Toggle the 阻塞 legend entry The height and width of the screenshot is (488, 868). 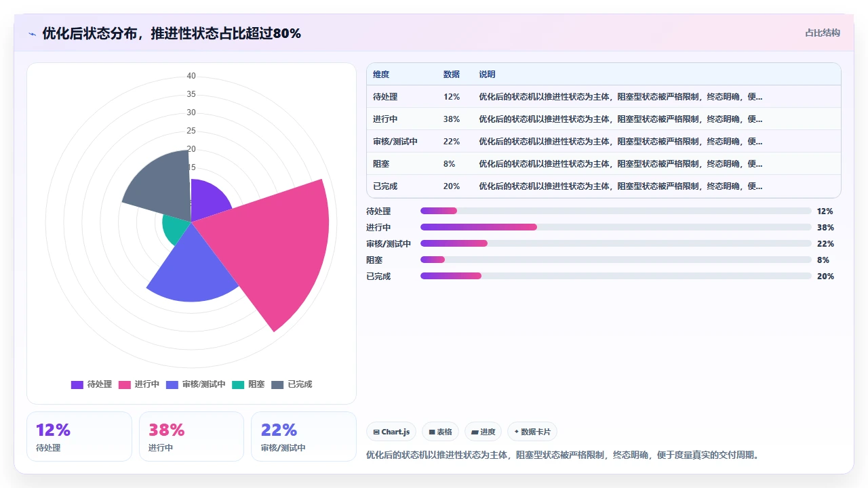(248, 384)
